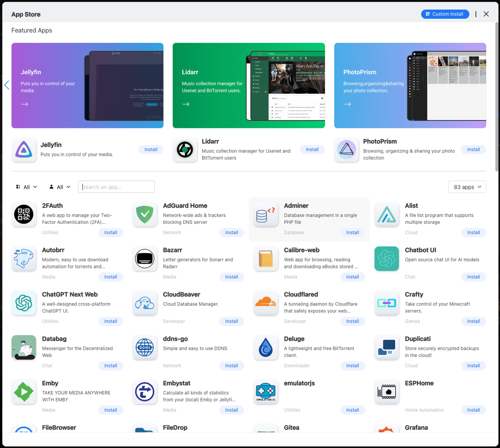
Task: Focus the Search an app field
Action: tap(116, 187)
